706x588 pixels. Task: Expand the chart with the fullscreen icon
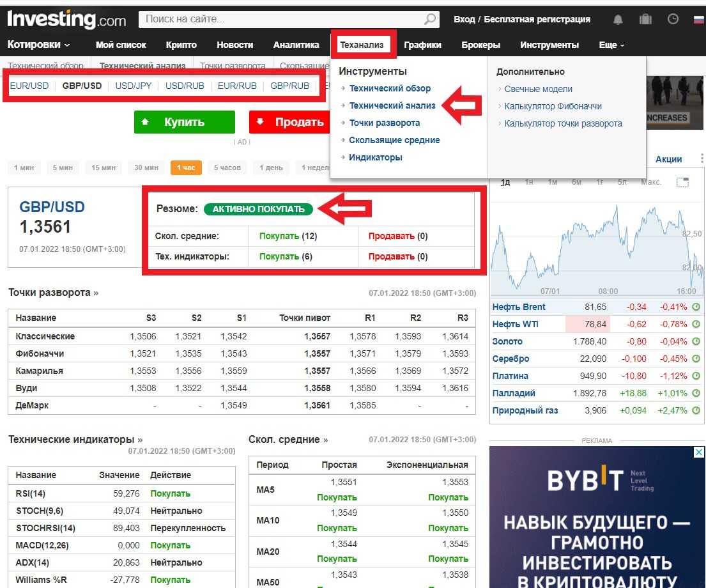point(682,182)
